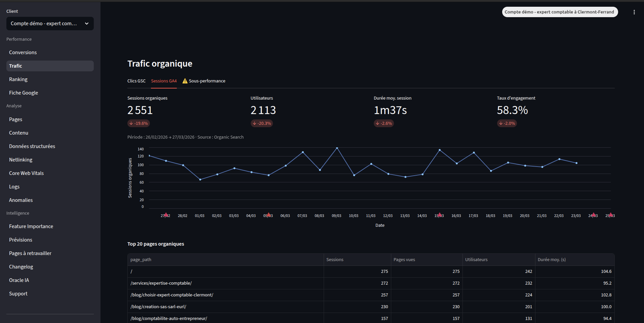This screenshot has width=644, height=323.
Task: Open the Sous-performance tab
Action: (207, 81)
